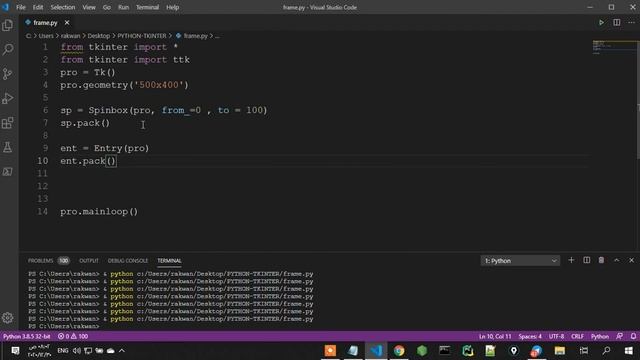The height and width of the screenshot is (360, 640).
Task: Click frame.py in the breadcrumb path
Action: click(x=196, y=36)
